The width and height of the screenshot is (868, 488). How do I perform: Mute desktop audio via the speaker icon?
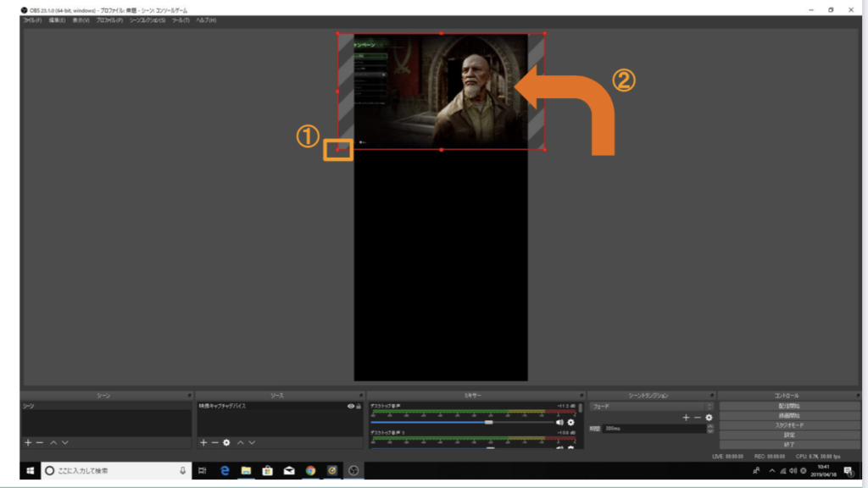pos(559,422)
